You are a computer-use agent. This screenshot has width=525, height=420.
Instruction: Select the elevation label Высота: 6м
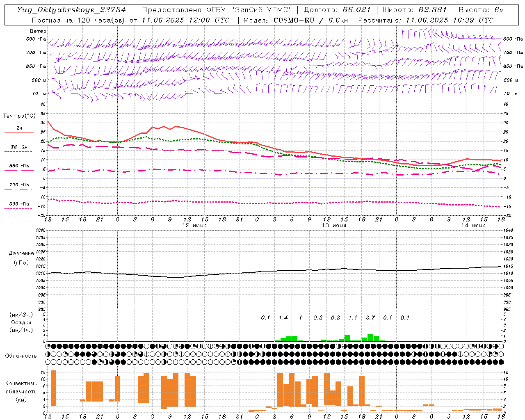pos(481,10)
